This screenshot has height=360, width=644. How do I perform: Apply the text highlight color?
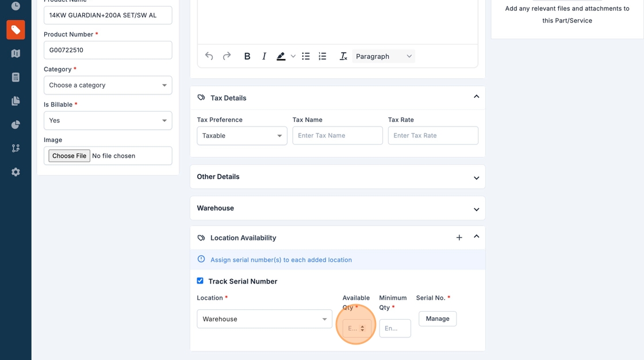(281, 56)
